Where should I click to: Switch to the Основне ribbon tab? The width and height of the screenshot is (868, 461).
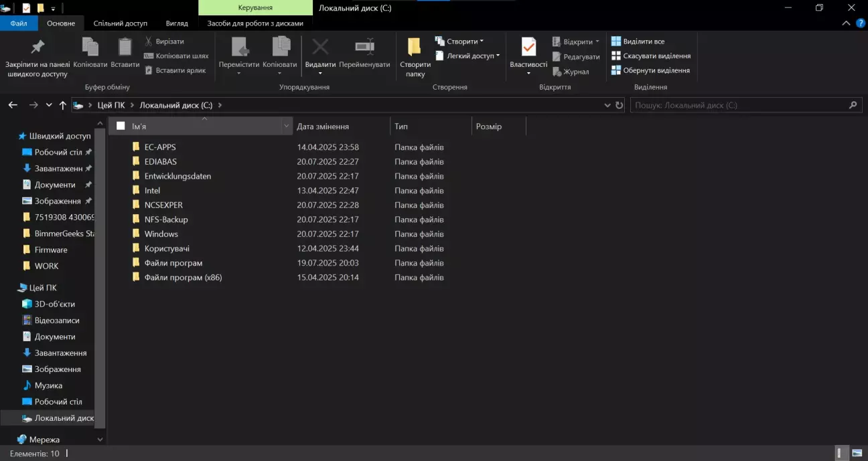[x=61, y=23]
